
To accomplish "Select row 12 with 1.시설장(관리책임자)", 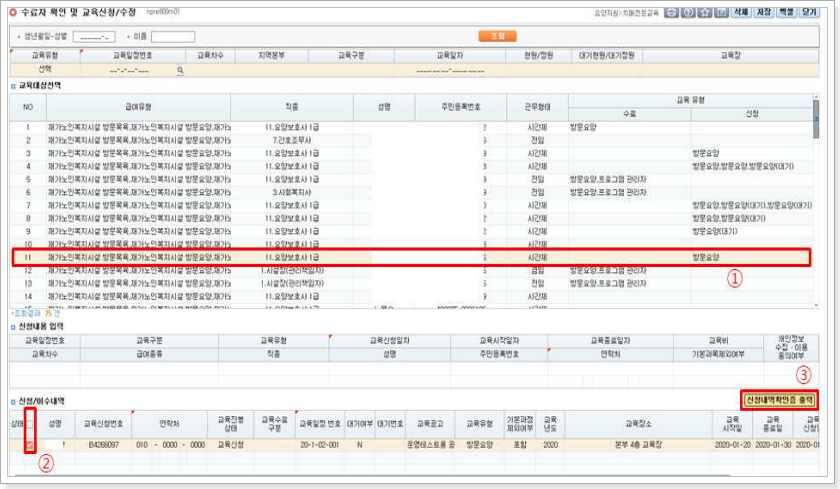I will 411,270.
